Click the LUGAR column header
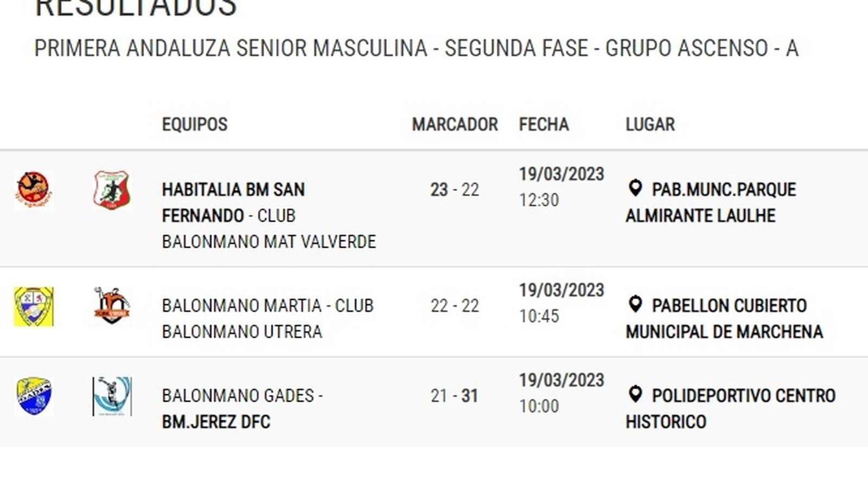Screen dimensions: 868x488 tap(649, 124)
